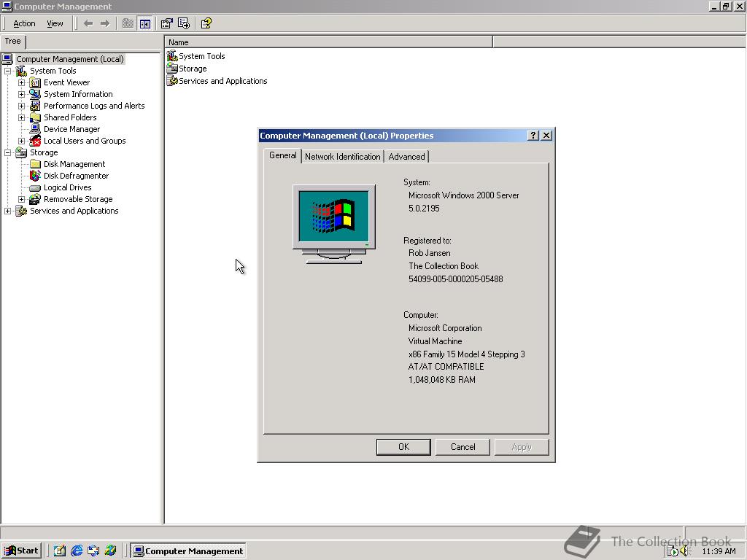747x560 pixels.
Task: Open Show Desktop quick launch icon
Action: click(60, 551)
